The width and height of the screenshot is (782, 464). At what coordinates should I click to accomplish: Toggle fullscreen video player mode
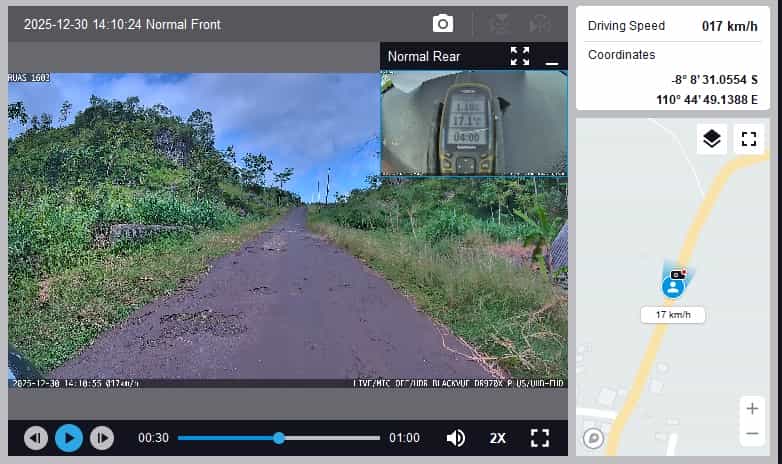point(540,438)
